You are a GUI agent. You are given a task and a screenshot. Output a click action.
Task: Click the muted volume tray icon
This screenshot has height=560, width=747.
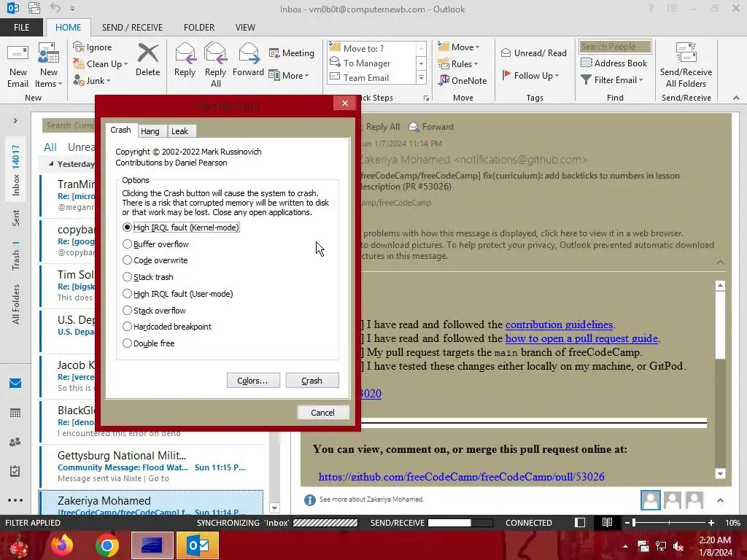click(x=678, y=546)
